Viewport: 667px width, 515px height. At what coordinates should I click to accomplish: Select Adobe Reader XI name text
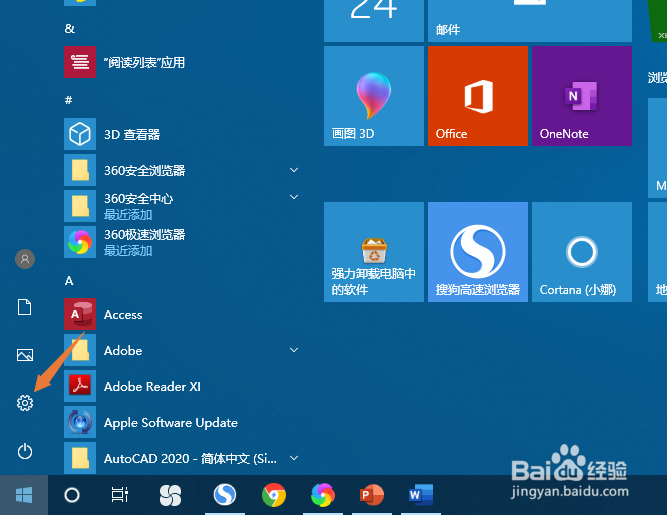click(152, 387)
